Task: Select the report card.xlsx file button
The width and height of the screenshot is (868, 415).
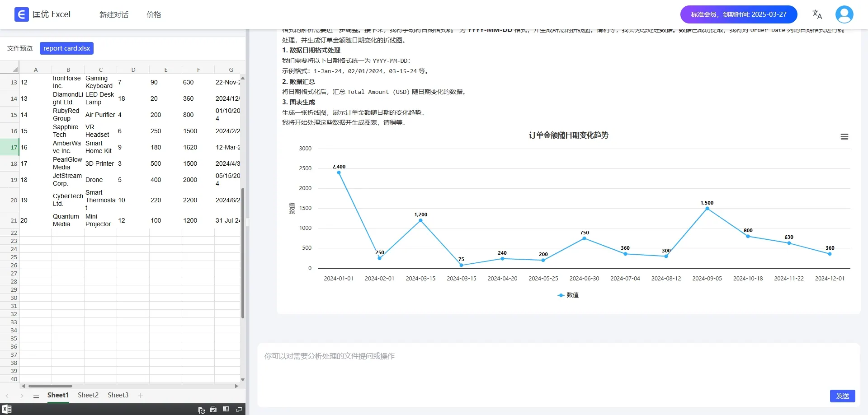Action: click(66, 48)
